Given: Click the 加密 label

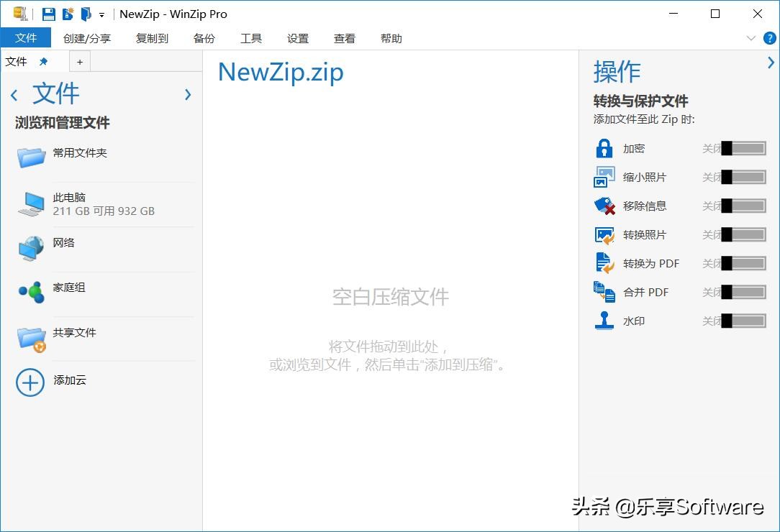Looking at the screenshot, I should (634, 149).
